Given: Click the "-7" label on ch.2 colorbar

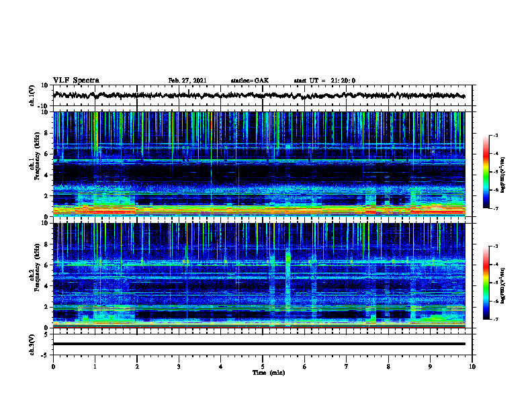Looking at the screenshot, I should pyautogui.click(x=496, y=320).
